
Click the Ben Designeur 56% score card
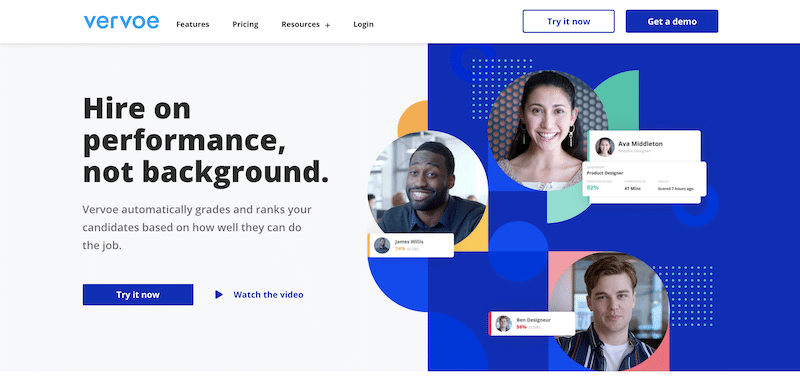pyautogui.click(x=532, y=323)
